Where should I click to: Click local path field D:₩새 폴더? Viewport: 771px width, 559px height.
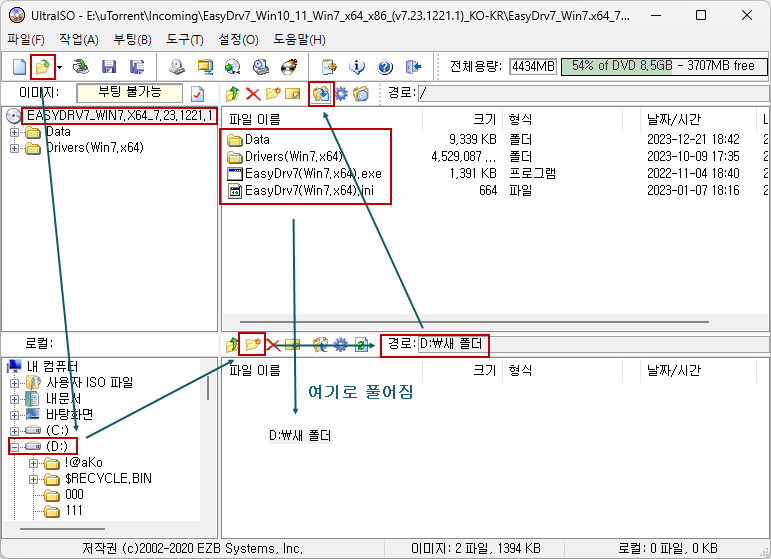click(593, 344)
